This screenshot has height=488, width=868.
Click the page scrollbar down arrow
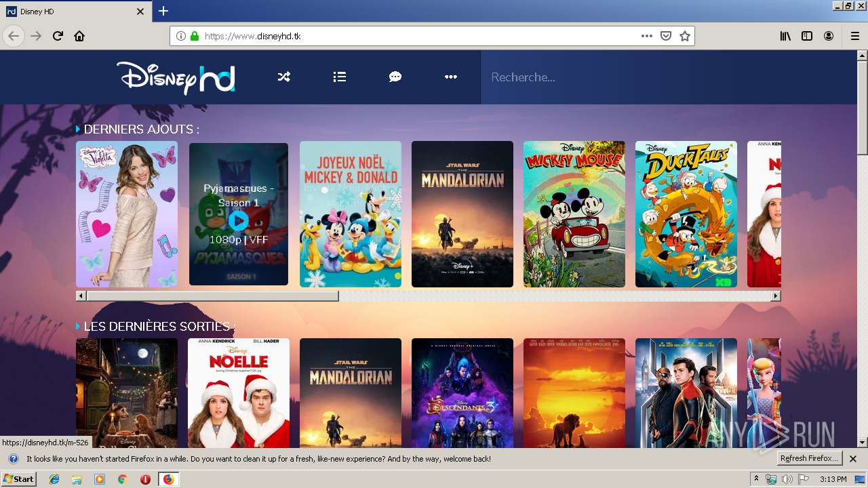tap(863, 443)
